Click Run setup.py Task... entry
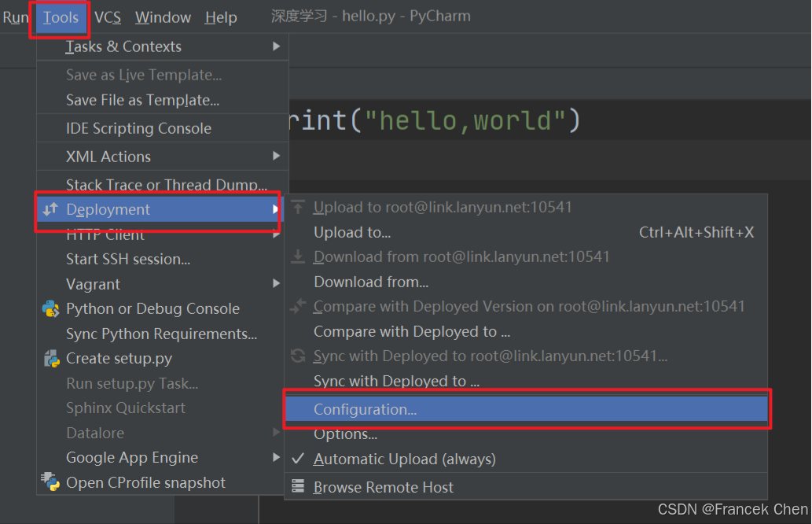This screenshot has height=524, width=812. [x=160, y=383]
